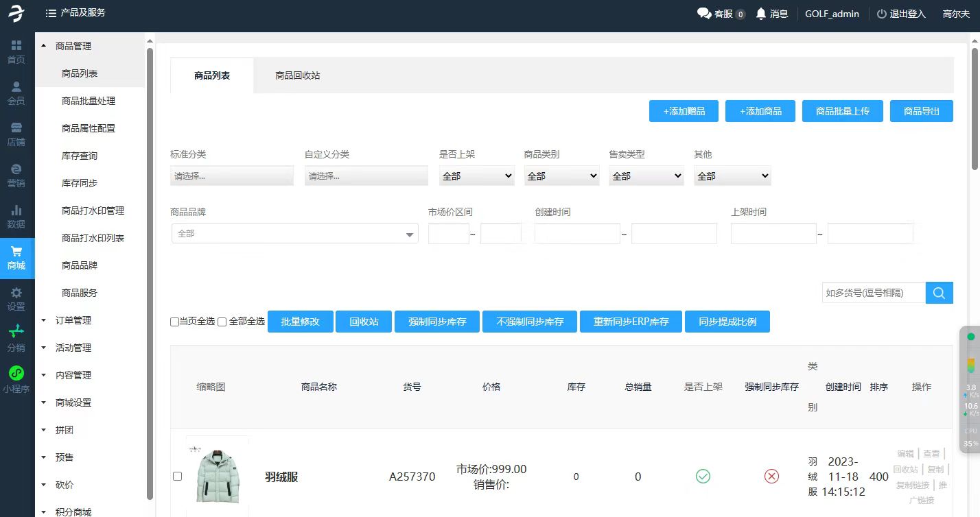
Task: Select the 羽绒服 row checkbox
Action: pos(177,476)
